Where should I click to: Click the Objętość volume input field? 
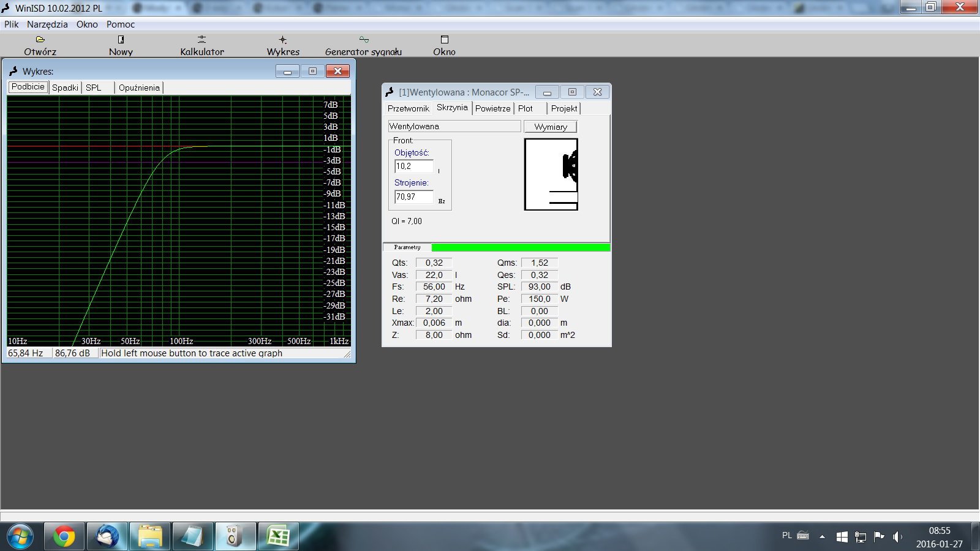tap(414, 167)
